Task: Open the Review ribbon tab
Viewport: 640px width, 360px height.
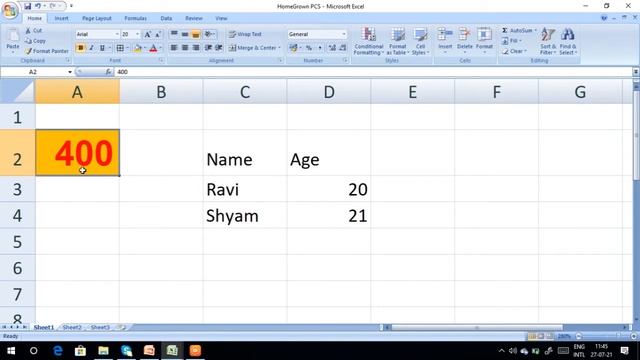Action: pos(194,18)
